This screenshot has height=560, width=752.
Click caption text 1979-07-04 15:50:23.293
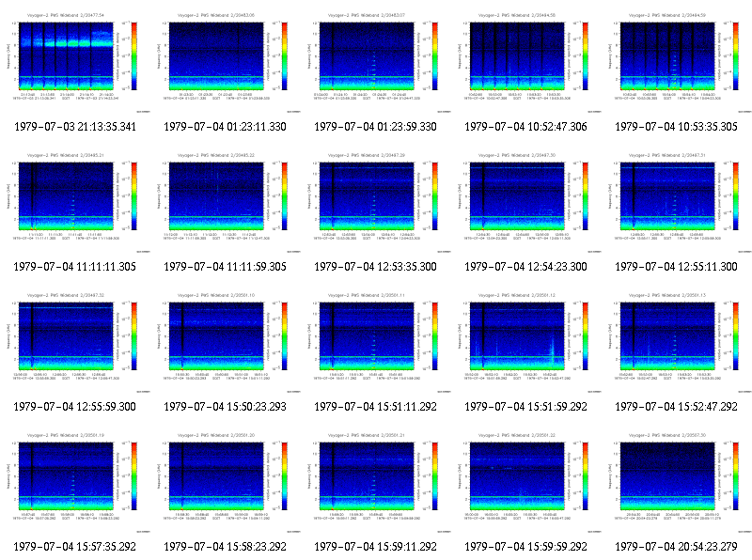tap(225, 407)
